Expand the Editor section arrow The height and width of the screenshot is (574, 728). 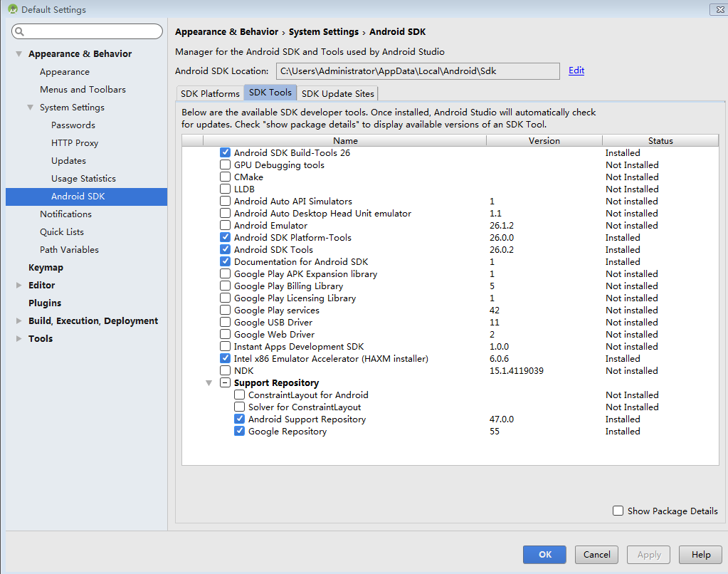pos(19,286)
